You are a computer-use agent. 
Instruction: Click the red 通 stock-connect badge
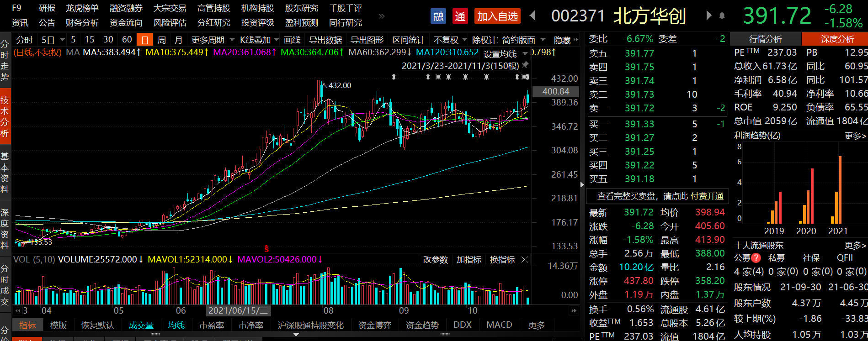[460, 16]
